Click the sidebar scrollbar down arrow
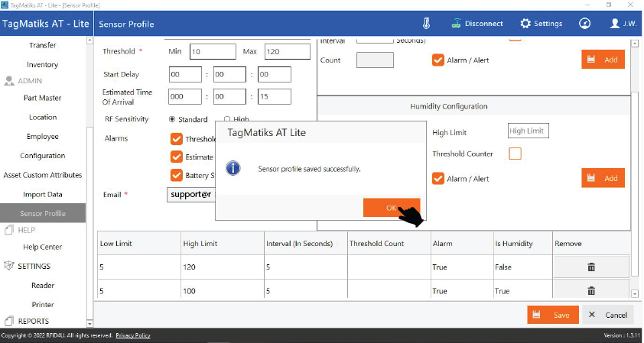The width and height of the screenshot is (644, 343). [x=90, y=324]
